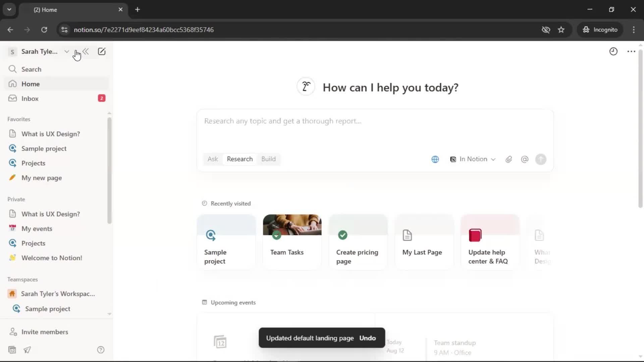Screen dimensions: 644x362
Task: Open the Search item in the sidebar
Action: 56,69
